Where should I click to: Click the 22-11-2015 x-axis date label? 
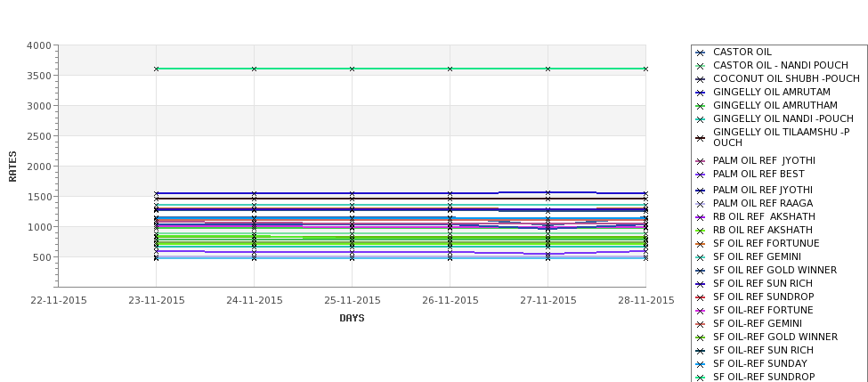point(59,300)
